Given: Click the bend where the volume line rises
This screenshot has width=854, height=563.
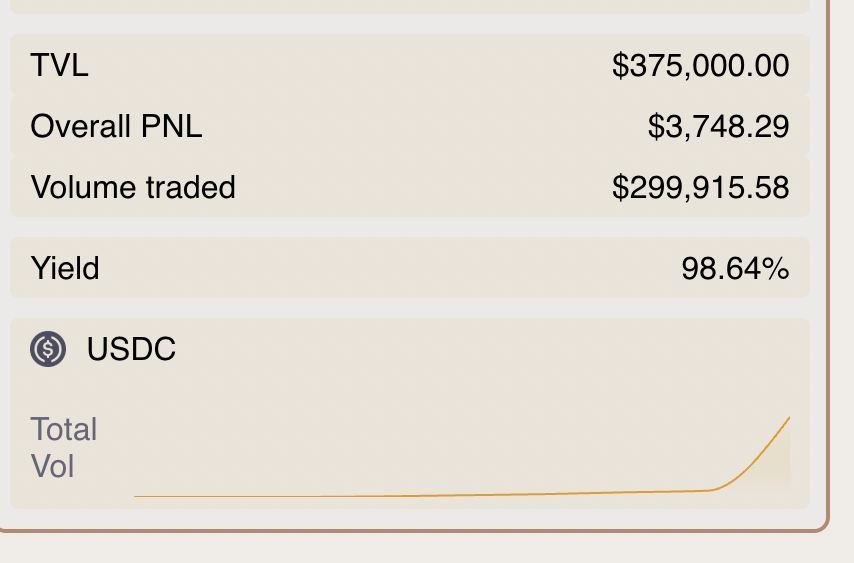Looking at the screenshot, I should 716,489.
